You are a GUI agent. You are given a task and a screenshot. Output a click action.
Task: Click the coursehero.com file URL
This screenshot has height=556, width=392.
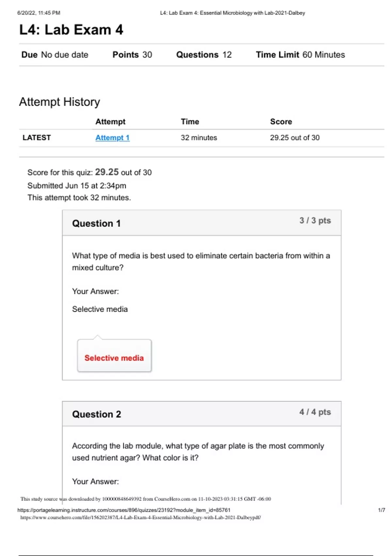(140, 517)
